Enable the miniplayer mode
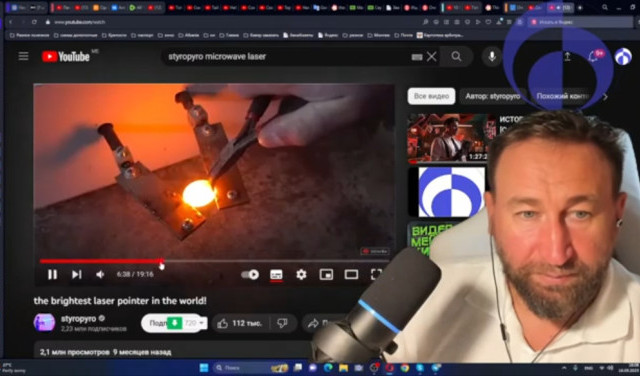Image resolution: width=640 pixels, height=376 pixels. pos(326,275)
